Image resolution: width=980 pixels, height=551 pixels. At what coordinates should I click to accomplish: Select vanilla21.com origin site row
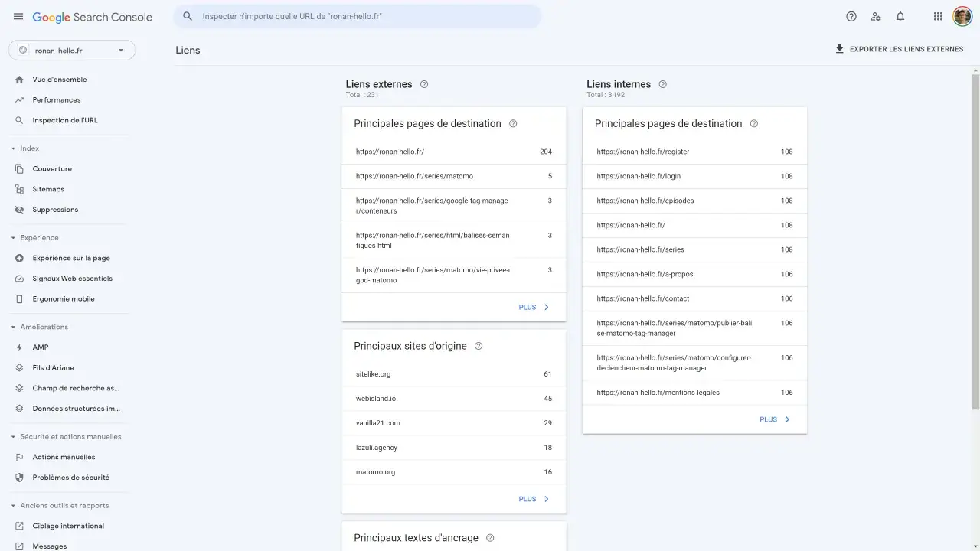click(x=454, y=423)
